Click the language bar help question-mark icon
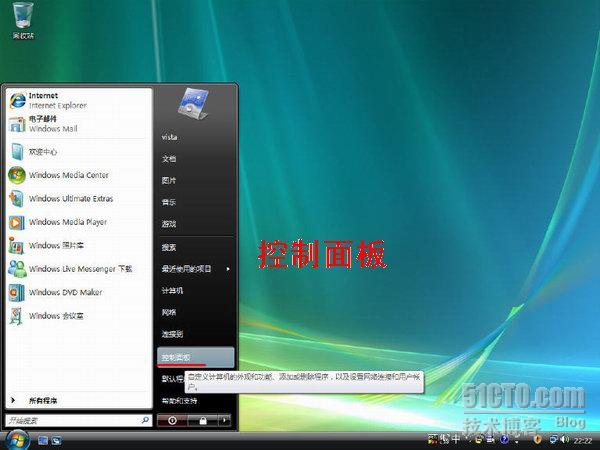 pyautogui.click(x=504, y=440)
